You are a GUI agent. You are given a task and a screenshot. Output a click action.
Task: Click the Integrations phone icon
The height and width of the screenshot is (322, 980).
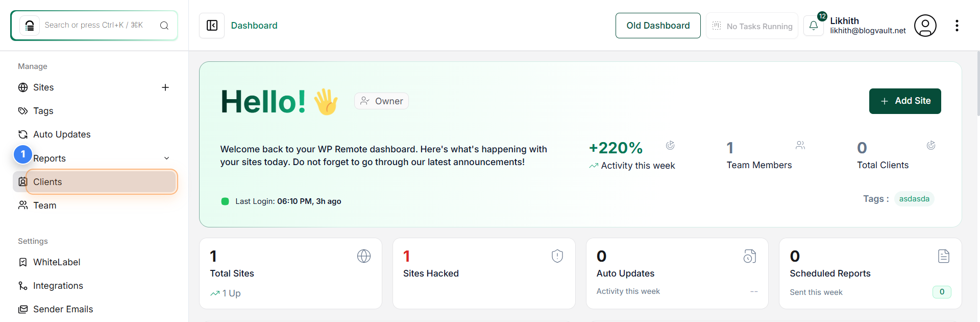[x=22, y=285]
